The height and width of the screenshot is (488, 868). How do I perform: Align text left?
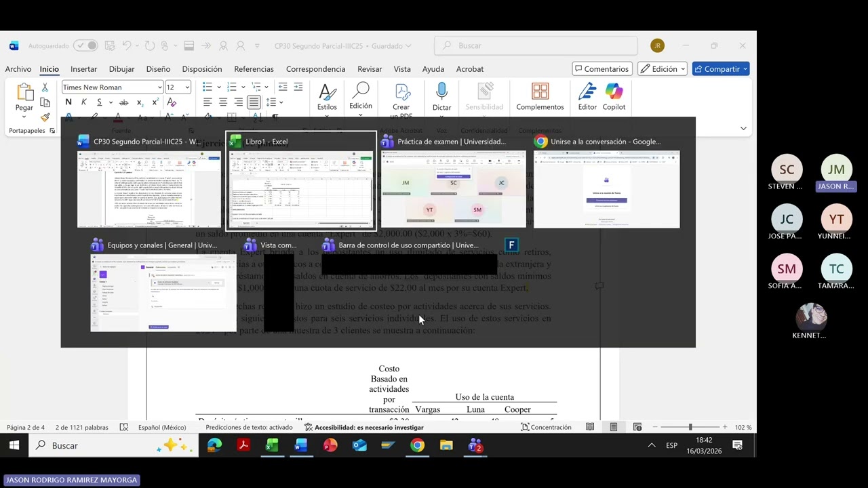pos(208,102)
